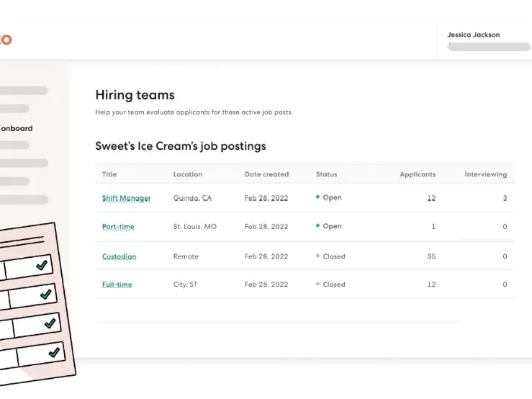
Task: Click the Location column header
Action: tap(187, 174)
